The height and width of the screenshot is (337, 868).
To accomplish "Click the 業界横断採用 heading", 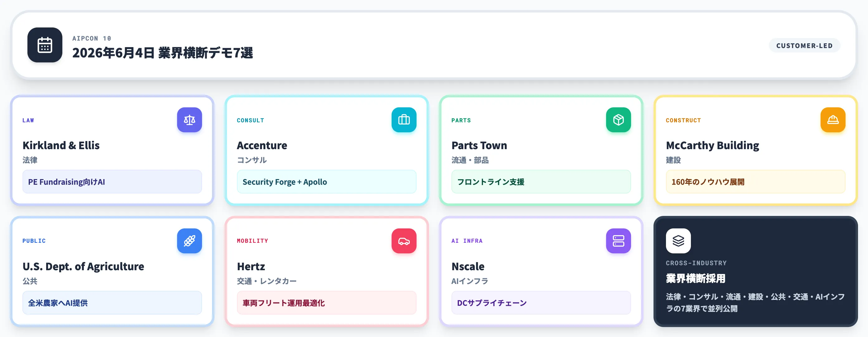I will (x=696, y=278).
